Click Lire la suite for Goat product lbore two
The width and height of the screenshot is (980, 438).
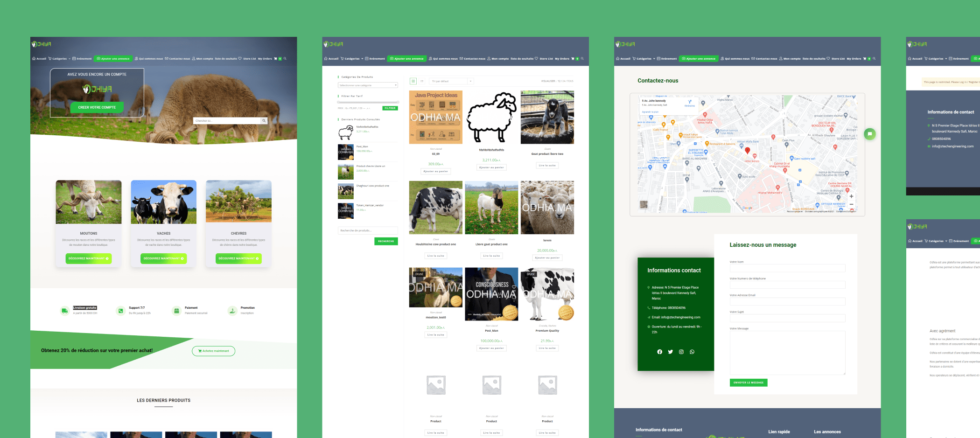click(x=547, y=165)
